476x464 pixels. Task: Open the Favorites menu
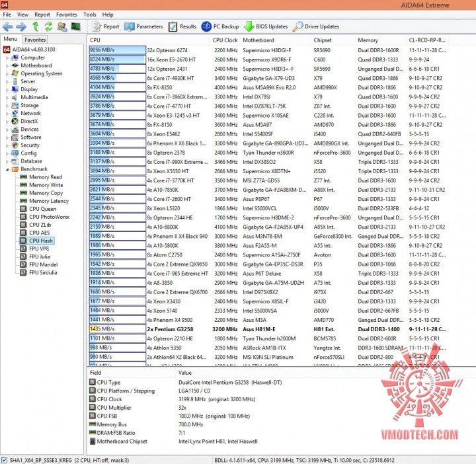pos(67,15)
